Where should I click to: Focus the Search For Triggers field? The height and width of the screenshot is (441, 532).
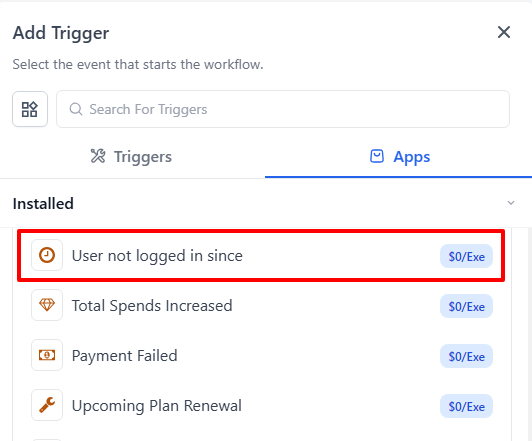coord(283,109)
